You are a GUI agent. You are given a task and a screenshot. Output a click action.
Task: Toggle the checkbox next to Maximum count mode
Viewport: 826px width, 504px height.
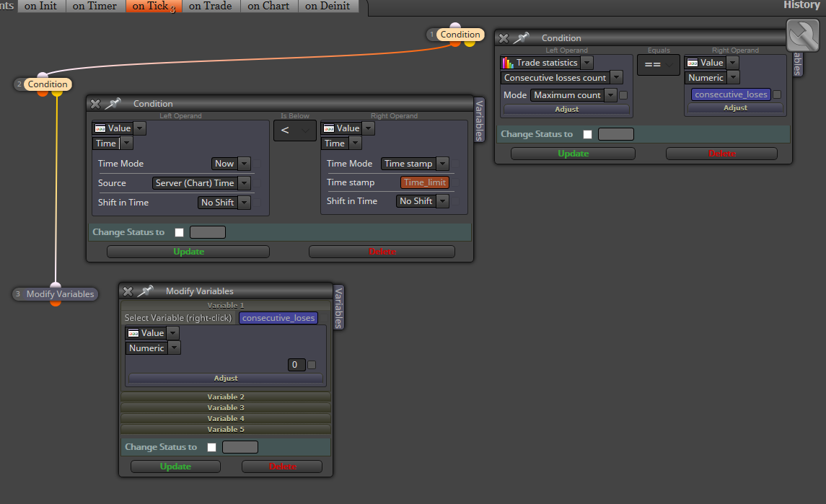623,95
